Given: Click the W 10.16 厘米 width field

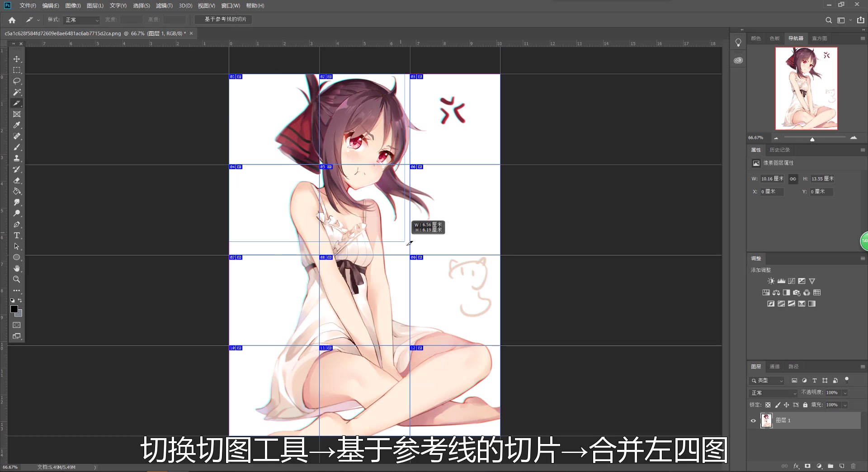Looking at the screenshot, I should 772,179.
